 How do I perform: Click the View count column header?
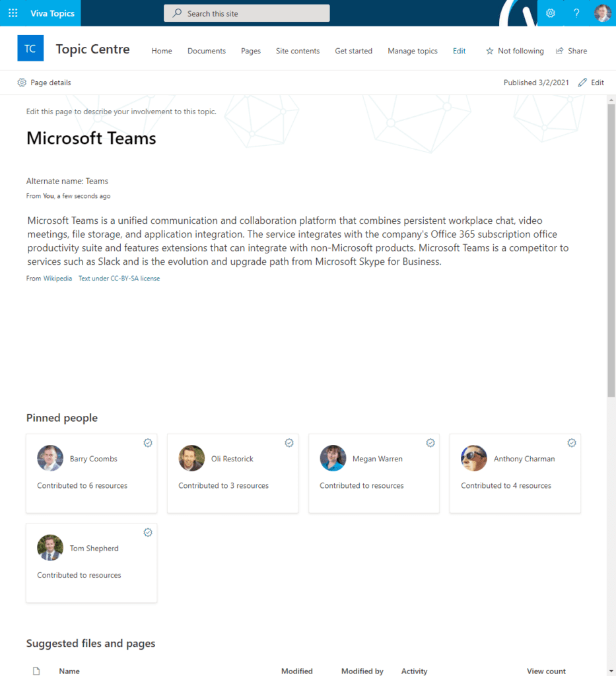pyautogui.click(x=546, y=671)
